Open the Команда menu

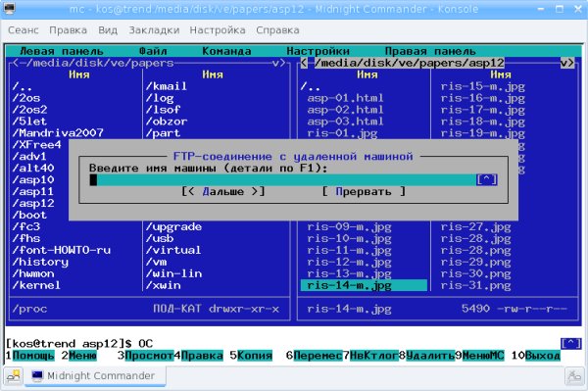(x=226, y=51)
